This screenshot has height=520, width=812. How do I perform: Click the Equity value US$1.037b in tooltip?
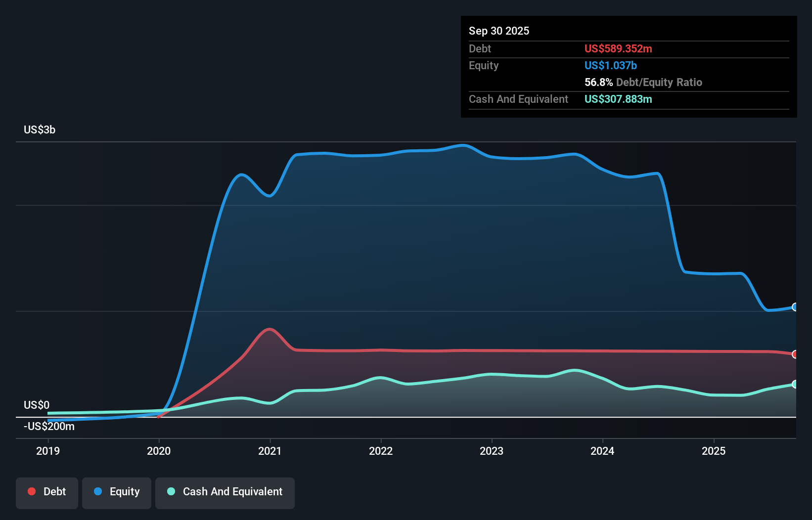tap(610, 65)
